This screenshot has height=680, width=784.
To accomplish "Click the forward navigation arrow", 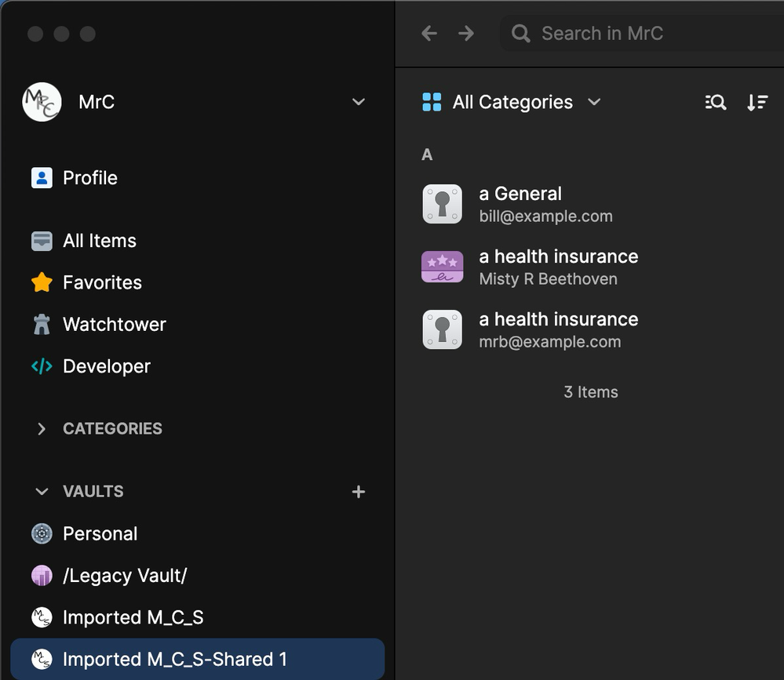I will tap(466, 33).
